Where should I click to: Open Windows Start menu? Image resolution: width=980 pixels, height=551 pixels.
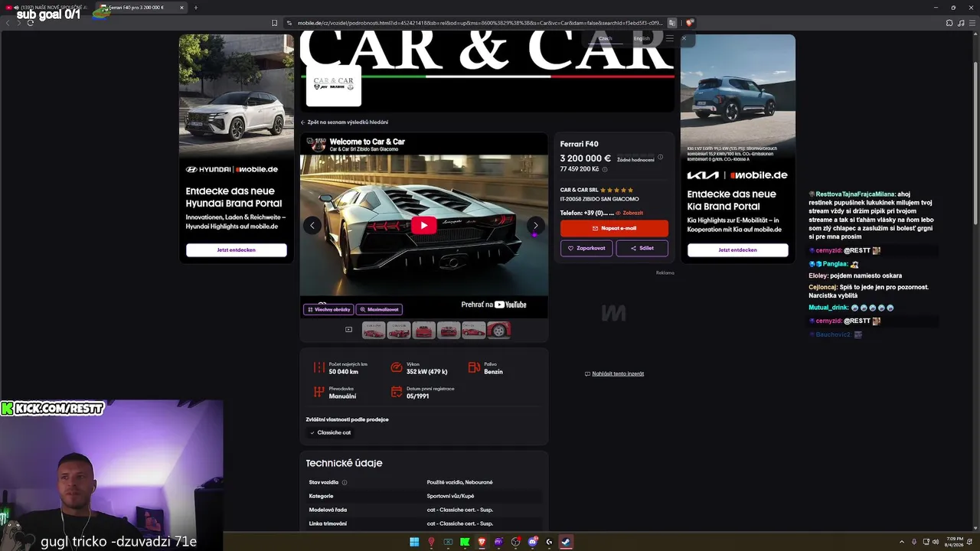(414, 542)
